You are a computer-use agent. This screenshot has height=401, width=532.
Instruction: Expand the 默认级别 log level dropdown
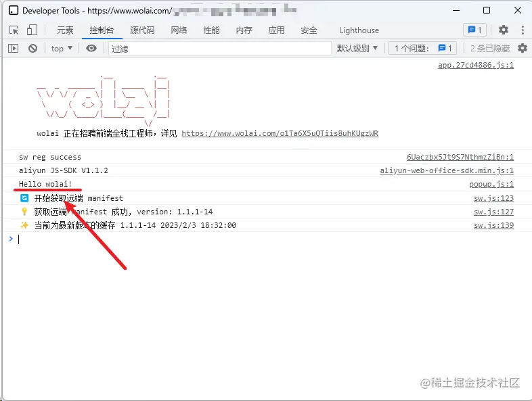point(357,49)
